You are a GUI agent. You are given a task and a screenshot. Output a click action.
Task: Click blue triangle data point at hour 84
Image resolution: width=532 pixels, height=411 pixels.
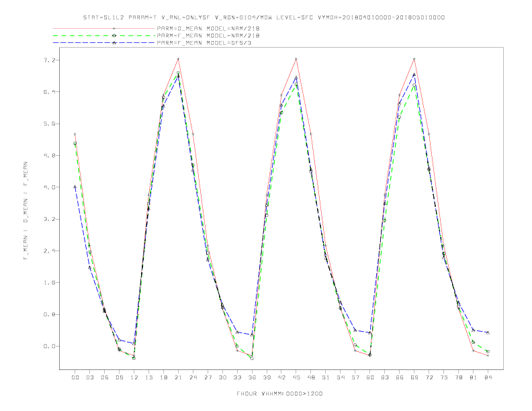[x=488, y=332]
